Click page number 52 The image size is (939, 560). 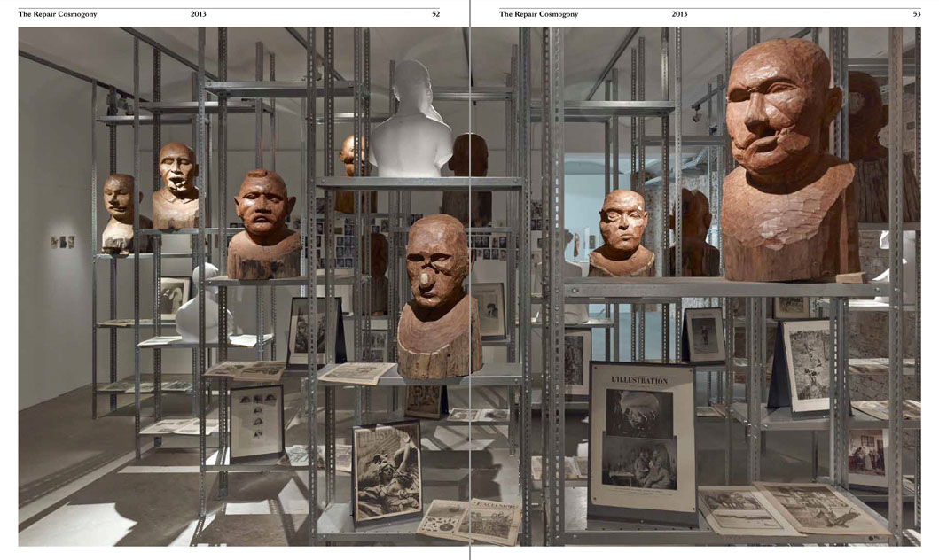click(435, 14)
